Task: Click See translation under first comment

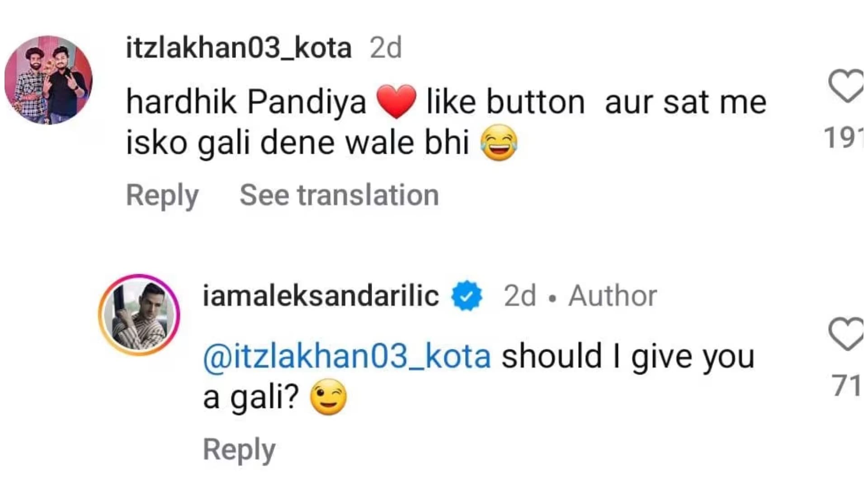Action: (339, 195)
